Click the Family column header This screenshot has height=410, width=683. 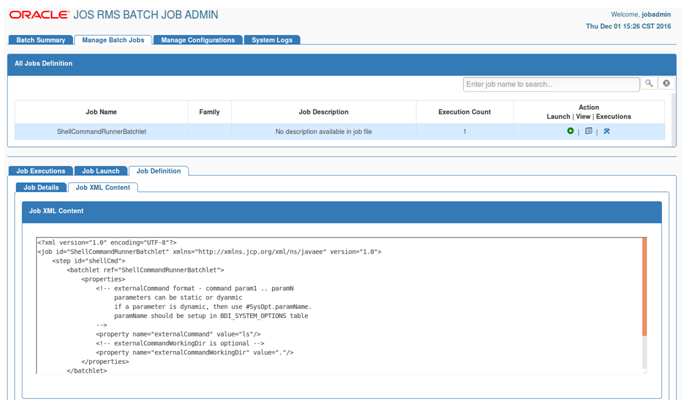click(x=210, y=112)
